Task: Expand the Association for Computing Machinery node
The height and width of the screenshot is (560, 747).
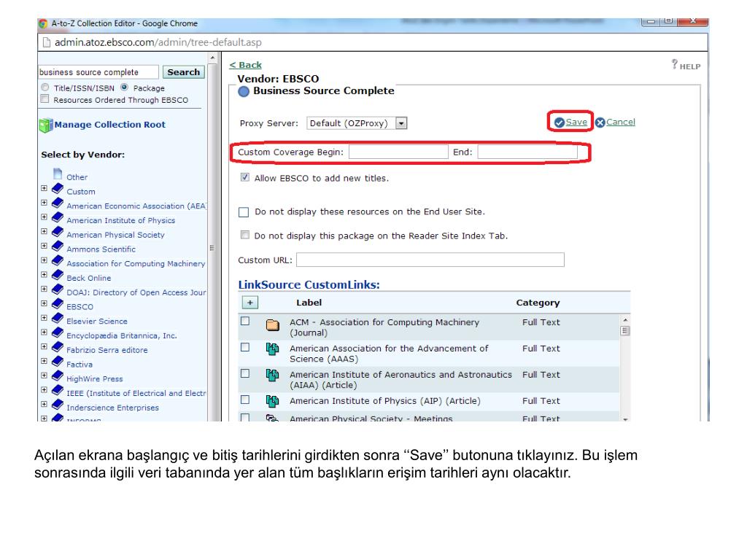Action: pos(44,260)
